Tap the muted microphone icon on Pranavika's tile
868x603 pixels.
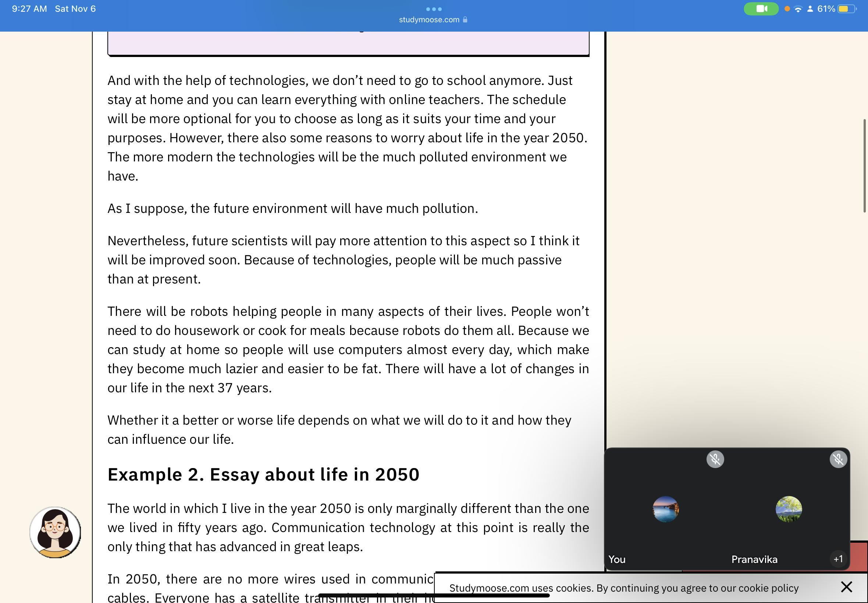(x=838, y=459)
